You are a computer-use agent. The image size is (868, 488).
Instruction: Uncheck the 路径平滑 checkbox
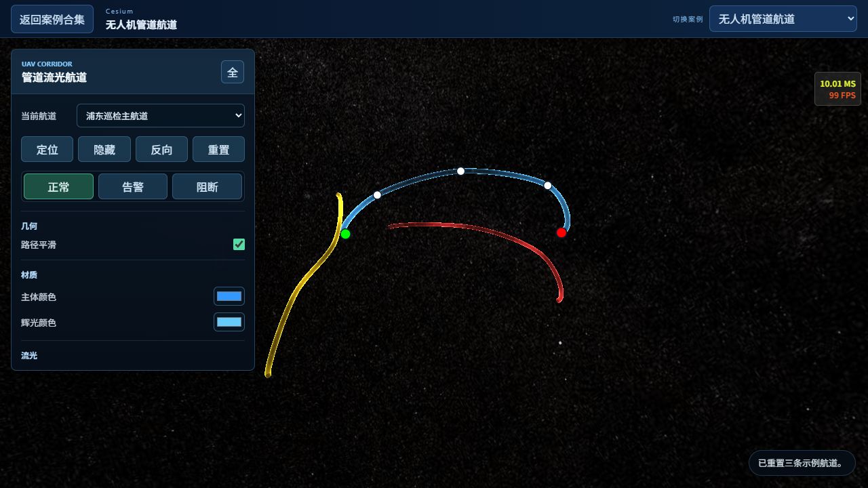239,244
